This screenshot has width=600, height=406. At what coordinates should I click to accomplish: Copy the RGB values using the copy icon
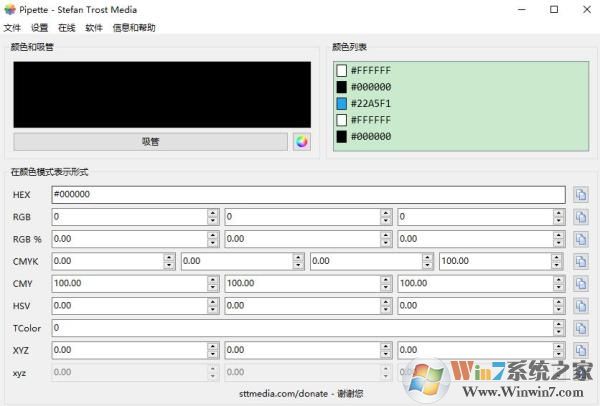(581, 217)
